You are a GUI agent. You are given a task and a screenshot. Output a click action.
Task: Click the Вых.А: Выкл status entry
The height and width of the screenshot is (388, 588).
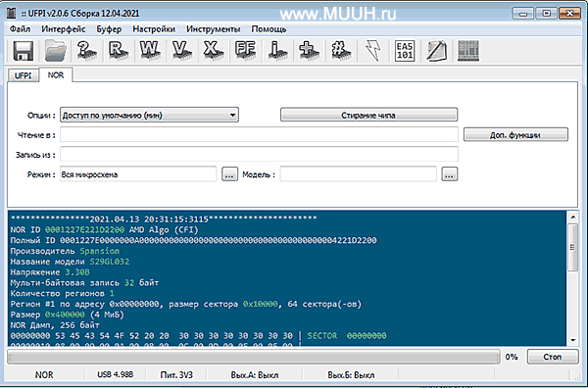pyautogui.click(x=254, y=375)
